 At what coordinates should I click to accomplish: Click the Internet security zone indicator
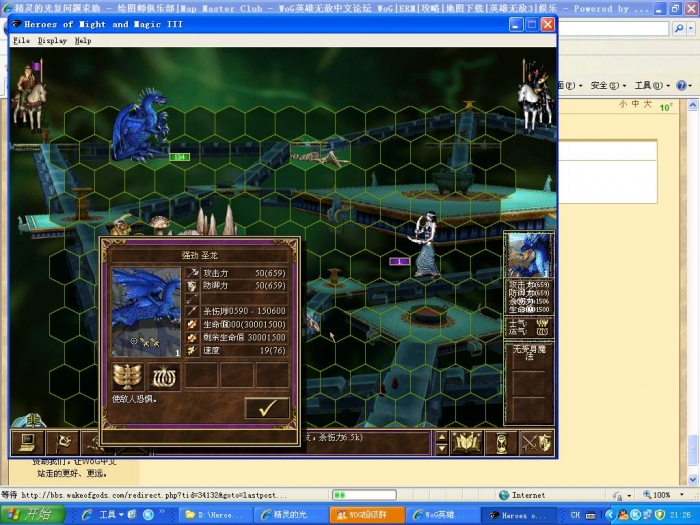[522, 495]
